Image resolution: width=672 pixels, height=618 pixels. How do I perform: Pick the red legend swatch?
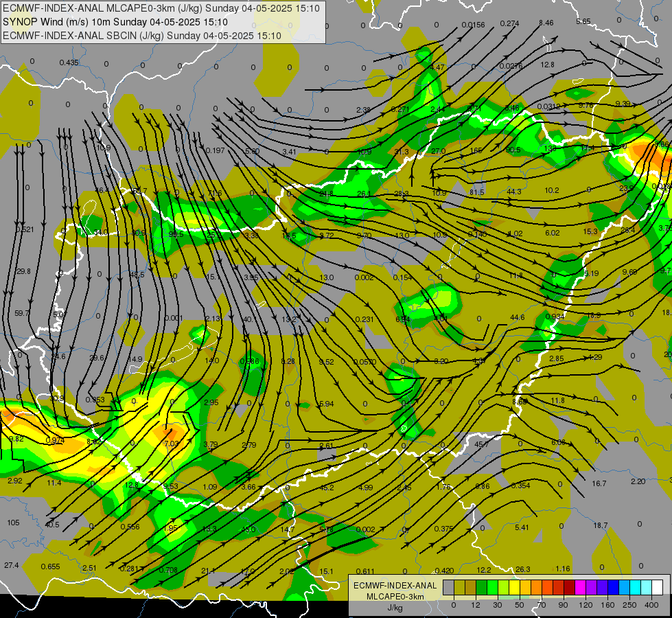tap(559, 588)
